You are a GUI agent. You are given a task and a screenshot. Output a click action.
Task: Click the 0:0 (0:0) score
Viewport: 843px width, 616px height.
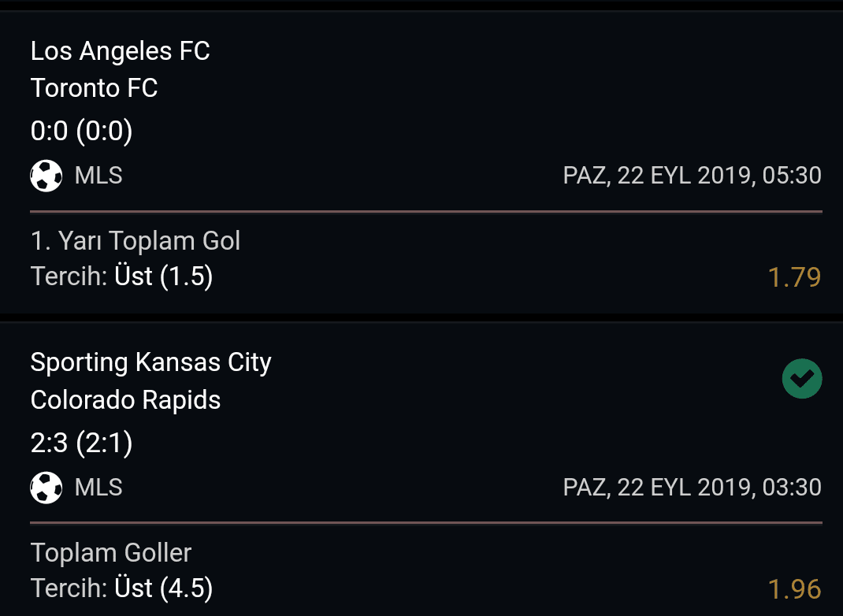82,131
